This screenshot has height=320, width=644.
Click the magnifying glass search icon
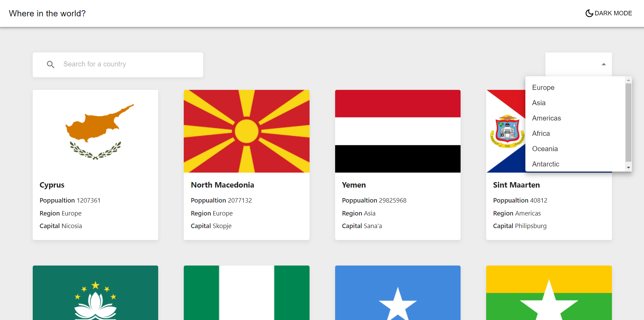click(50, 64)
